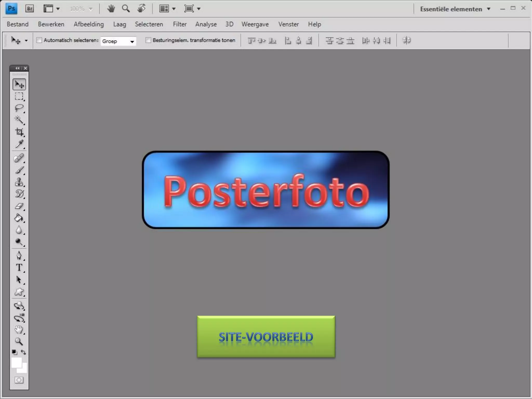Screen dimensions: 532x399
Task: Check Besturingselem. transformatie tonen box
Action: coord(148,40)
